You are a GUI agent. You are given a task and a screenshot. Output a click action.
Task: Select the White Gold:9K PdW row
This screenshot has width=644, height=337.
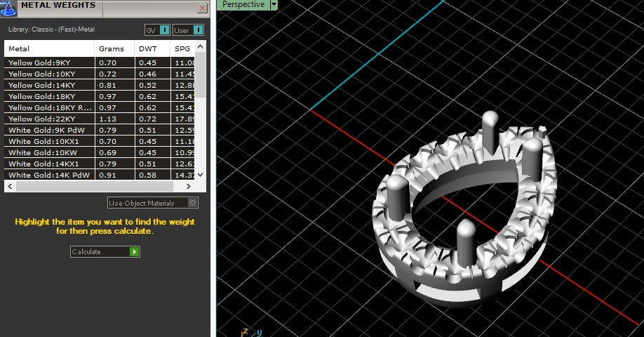[100, 130]
